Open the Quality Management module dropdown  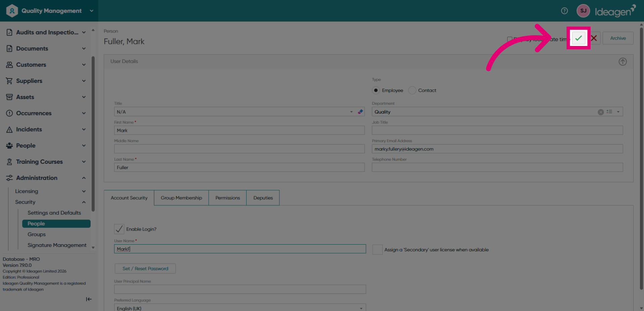pos(92,11)
